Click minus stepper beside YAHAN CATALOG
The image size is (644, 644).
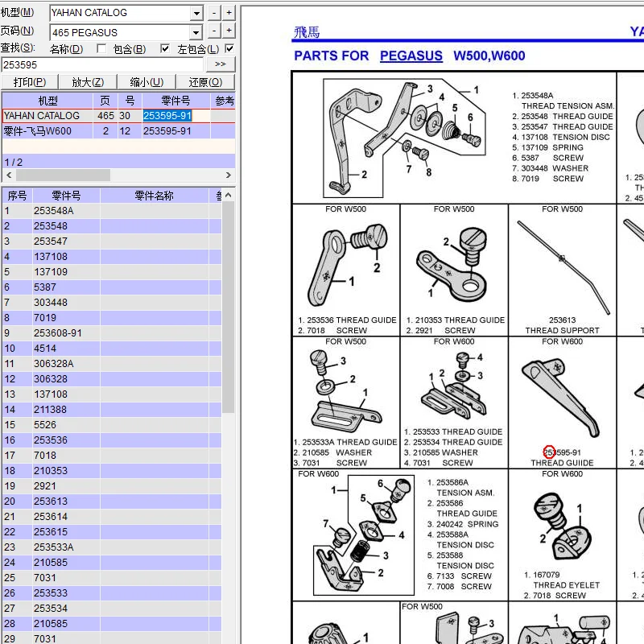(x=214, y=13)
